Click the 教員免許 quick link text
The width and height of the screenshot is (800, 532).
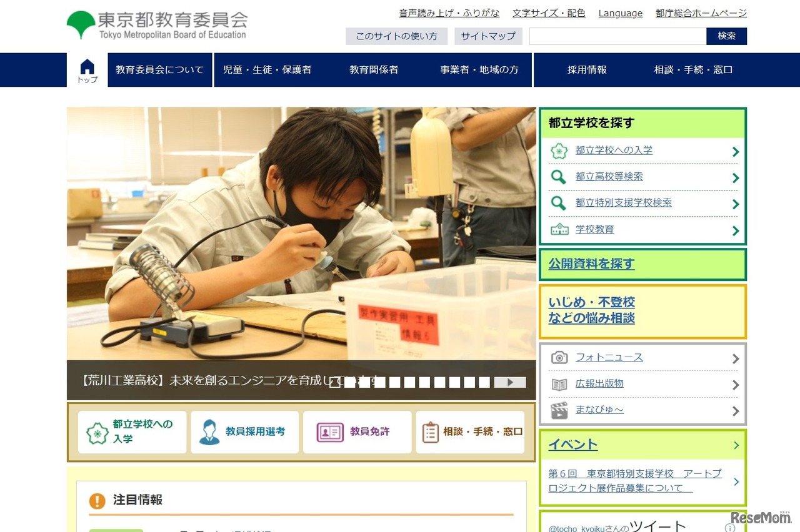370,431
